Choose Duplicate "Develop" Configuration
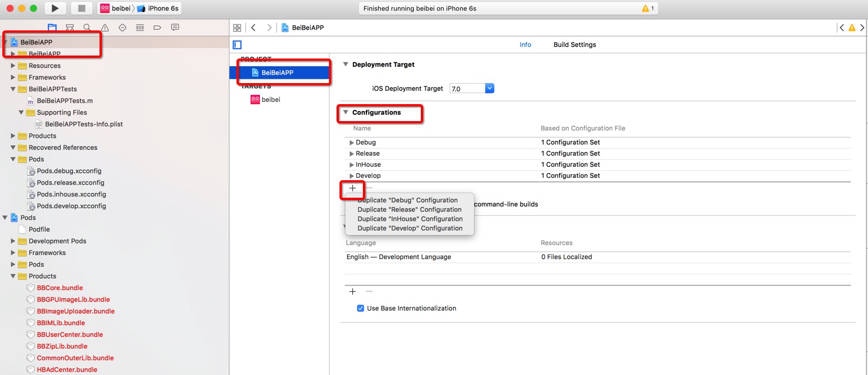This screenshot has width=868, height=375. point(409,228)
